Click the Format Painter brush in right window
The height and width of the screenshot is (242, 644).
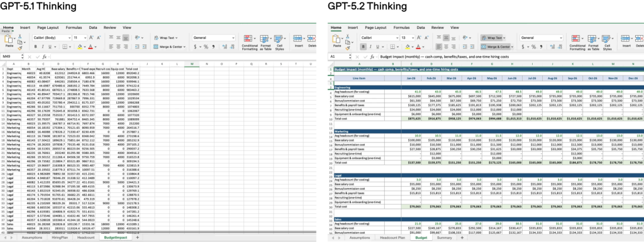(x=347, y=48)
